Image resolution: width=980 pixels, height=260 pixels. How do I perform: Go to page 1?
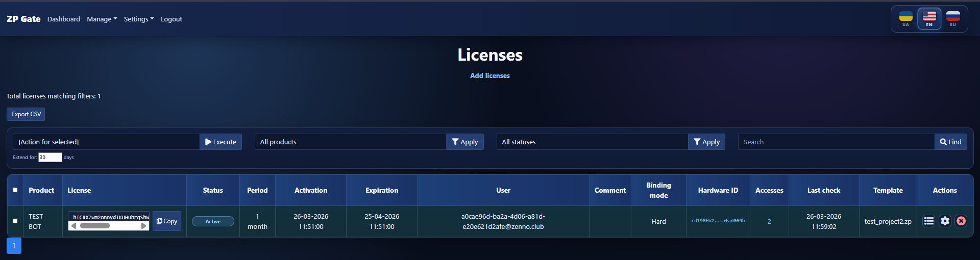pos(14,245)
